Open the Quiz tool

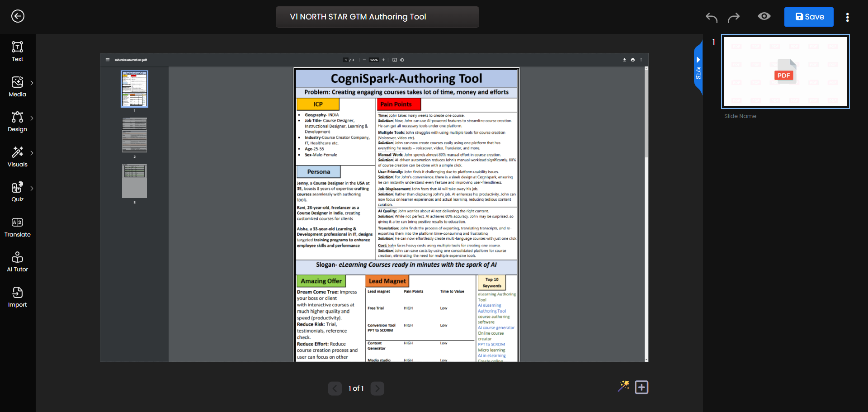tap(18, 191)
